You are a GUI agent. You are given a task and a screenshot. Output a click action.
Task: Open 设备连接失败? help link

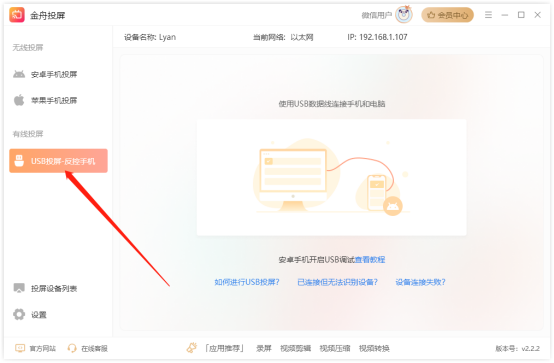click(420, 282)
